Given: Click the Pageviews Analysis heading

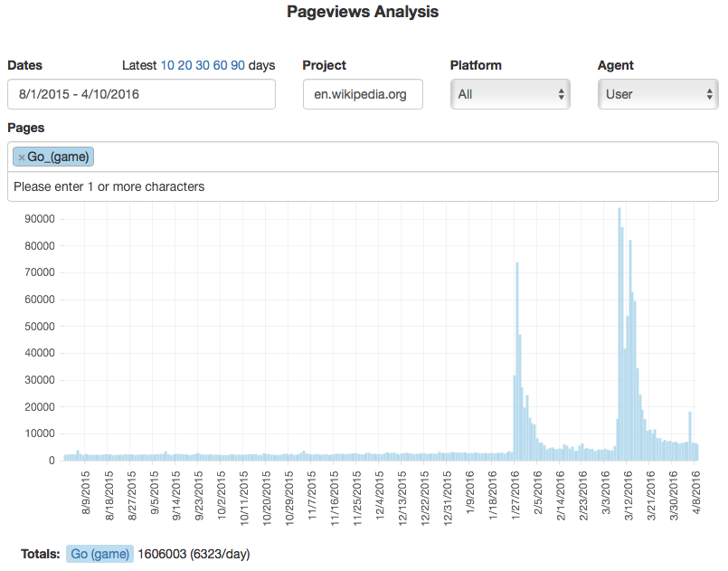Looking at the screenshot, I should tap(363, 12).
